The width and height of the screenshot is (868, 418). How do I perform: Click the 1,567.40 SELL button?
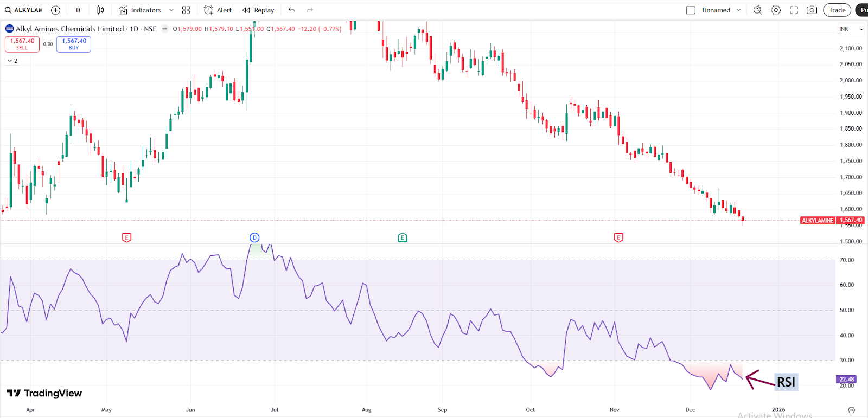(22, 44)
